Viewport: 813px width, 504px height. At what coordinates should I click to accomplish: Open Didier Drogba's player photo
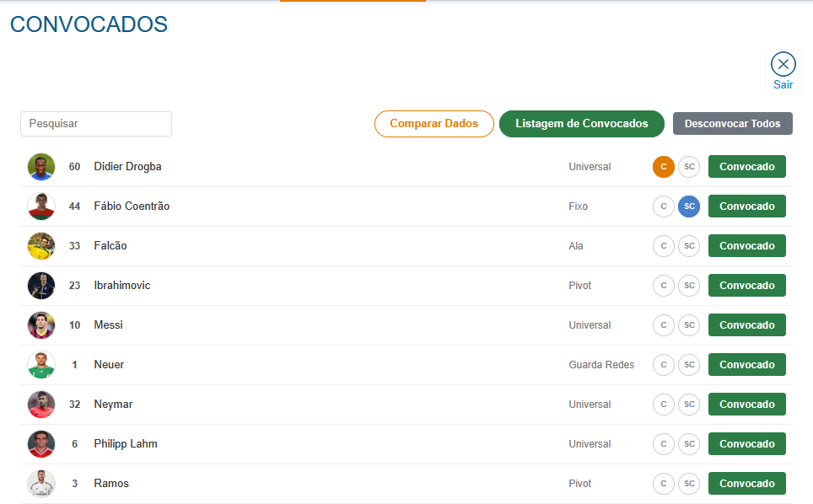click(x=41, y=167)
